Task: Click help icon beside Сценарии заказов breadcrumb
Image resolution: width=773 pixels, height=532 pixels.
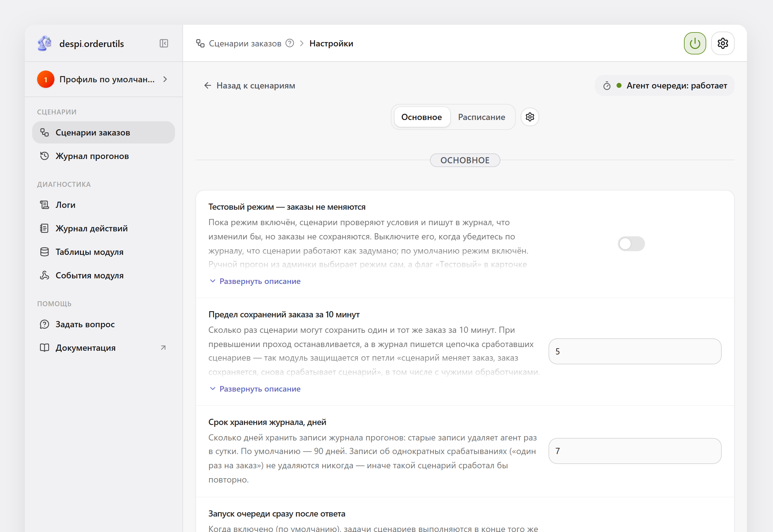Action: pyautogui.click(x=290, y=43)
